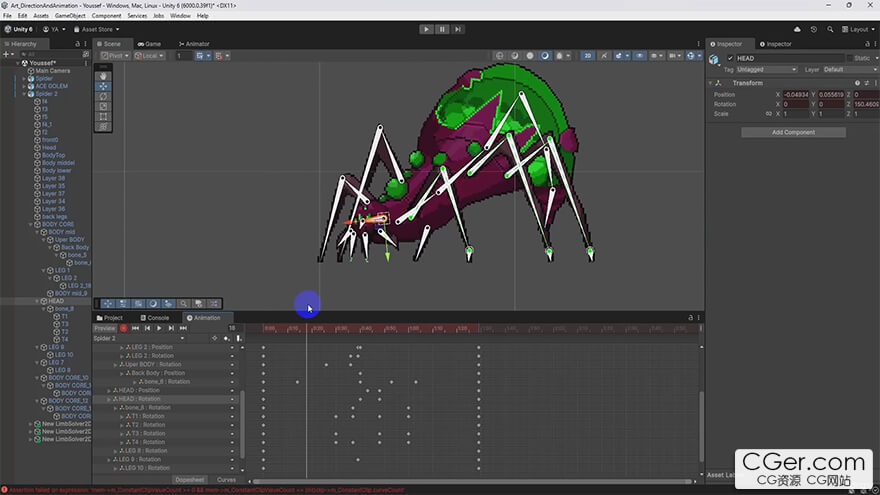Enable animation recording (red record button)
This screenshot has height=495, width=880.
(123, 328)
